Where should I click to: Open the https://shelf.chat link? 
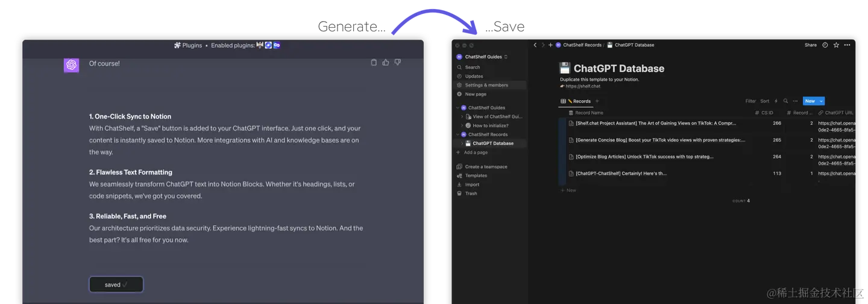(x=583, y=86)
